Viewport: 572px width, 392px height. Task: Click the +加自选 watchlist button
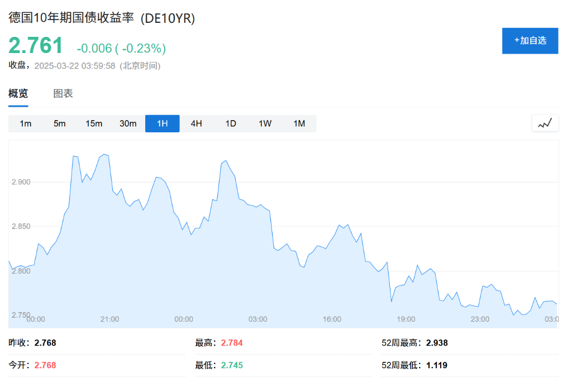(x=530, y=40)
